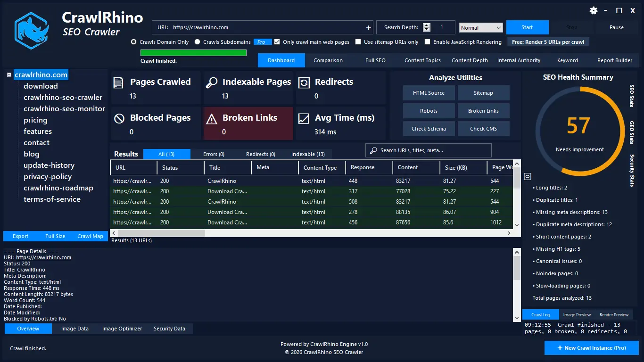The width and height of the screenshot is (644, 362).
Task: Start the crawl
Action: point(528,27)
